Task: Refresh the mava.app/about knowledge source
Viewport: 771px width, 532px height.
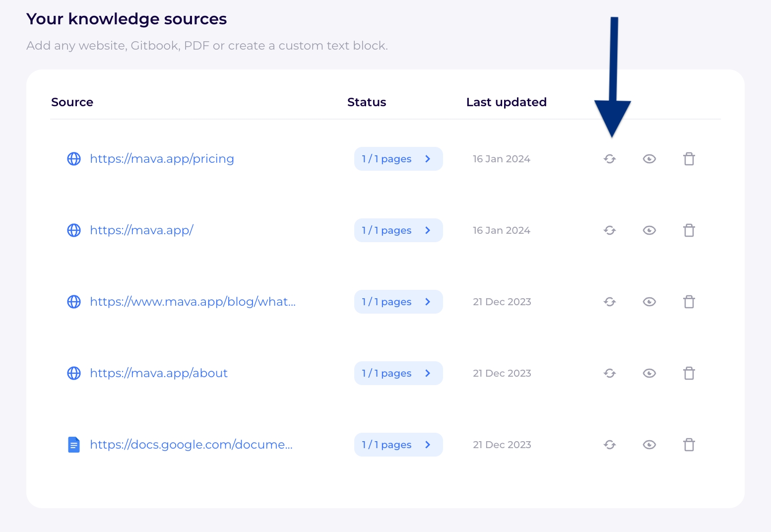Action: (x=610, y=373)
